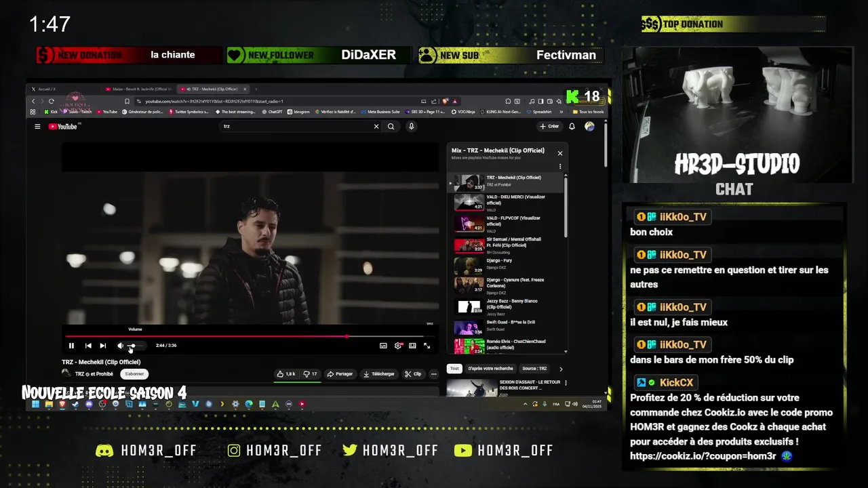Adjust the YouTube volume slider
The width and height of the screenshot is (868, 488).
(x=136, y=346)
